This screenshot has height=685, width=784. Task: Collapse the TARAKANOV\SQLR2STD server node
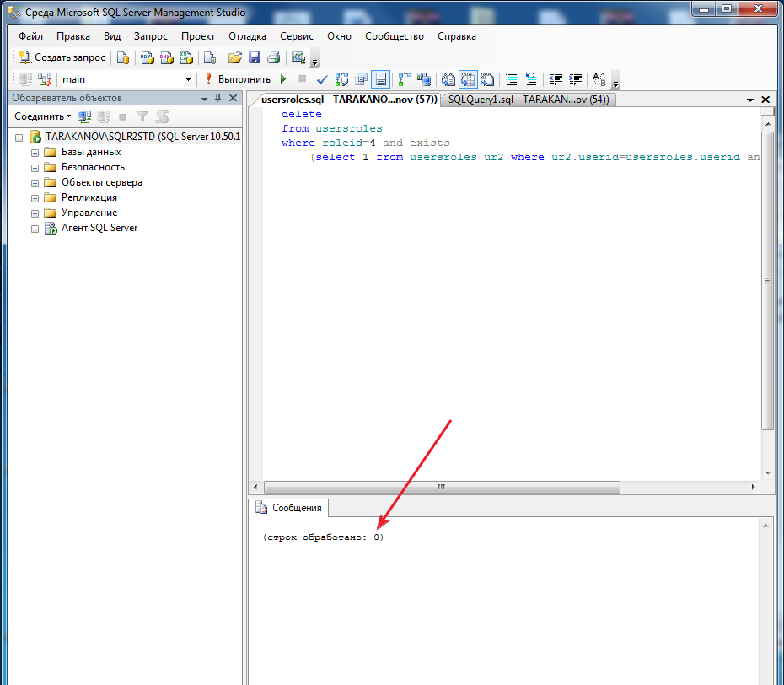pyautogui.click(x=19, y=138)
